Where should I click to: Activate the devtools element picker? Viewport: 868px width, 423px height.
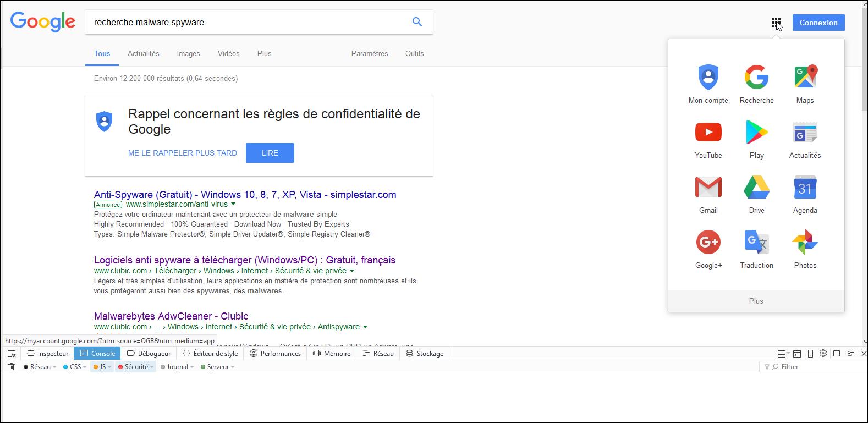(x=12, y=354)
